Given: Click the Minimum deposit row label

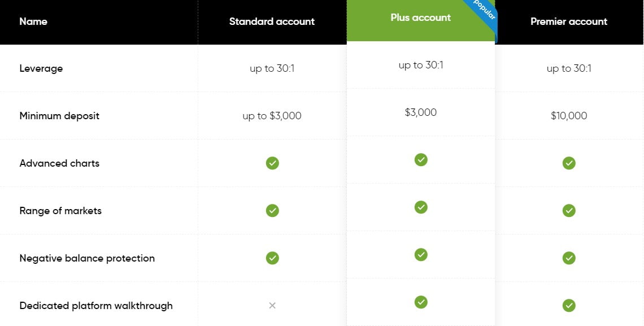Looking at the screenshot, I should [x=59, y=116].
